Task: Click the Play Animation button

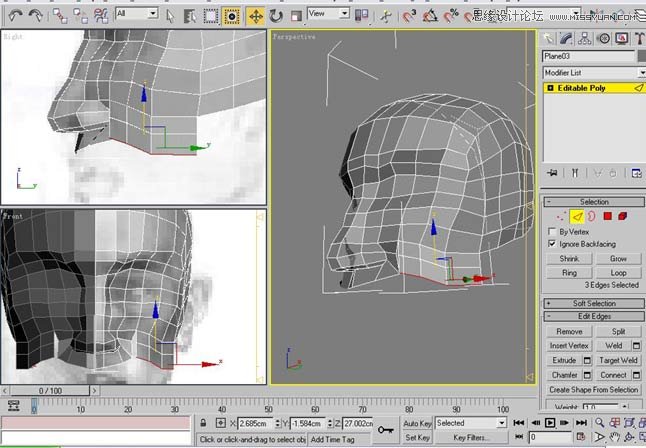Action: pyautogui.click(x=550, y=422)
